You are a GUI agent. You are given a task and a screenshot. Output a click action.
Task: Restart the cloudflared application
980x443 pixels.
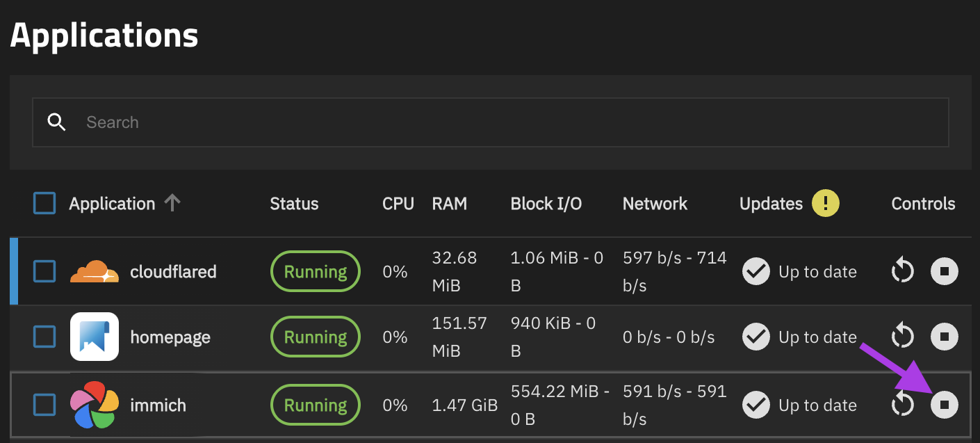click(902, 271)
